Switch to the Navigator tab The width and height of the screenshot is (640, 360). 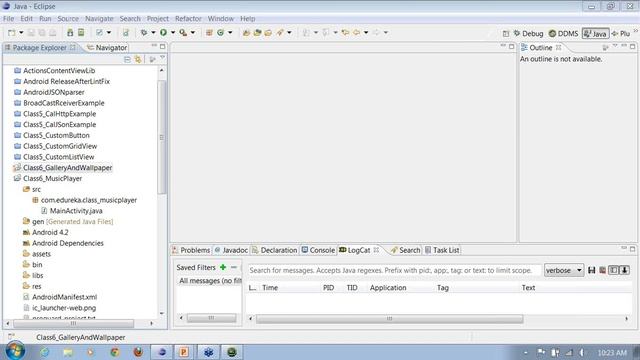click(x=107, y=48)
